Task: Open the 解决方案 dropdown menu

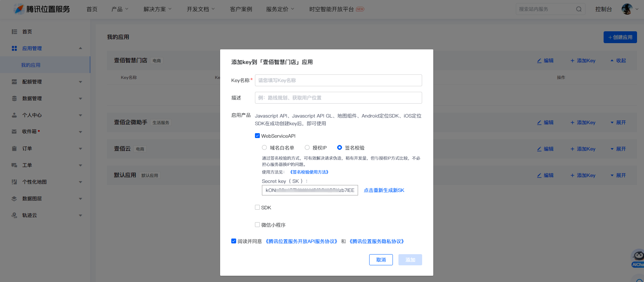Action: point(157,9)
